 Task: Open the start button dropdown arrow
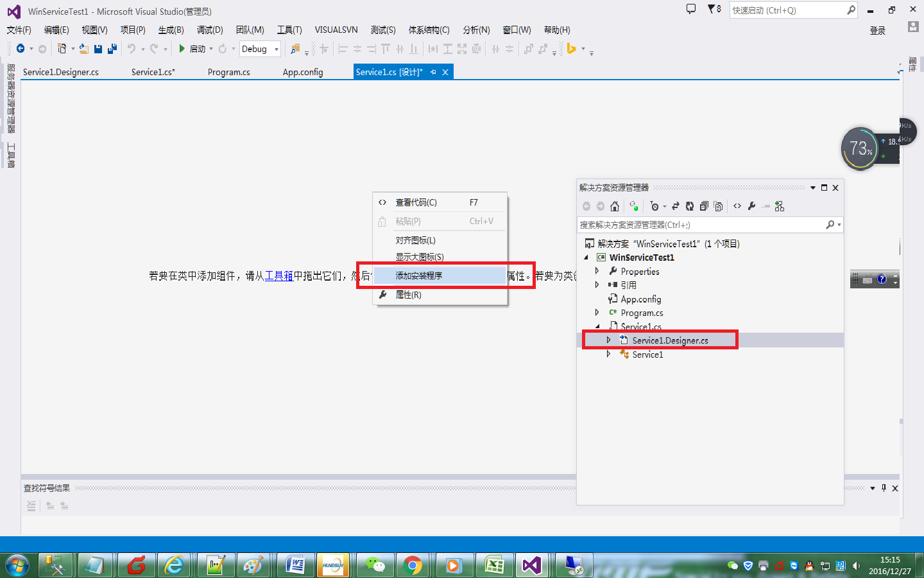click(x=211, y=49)
